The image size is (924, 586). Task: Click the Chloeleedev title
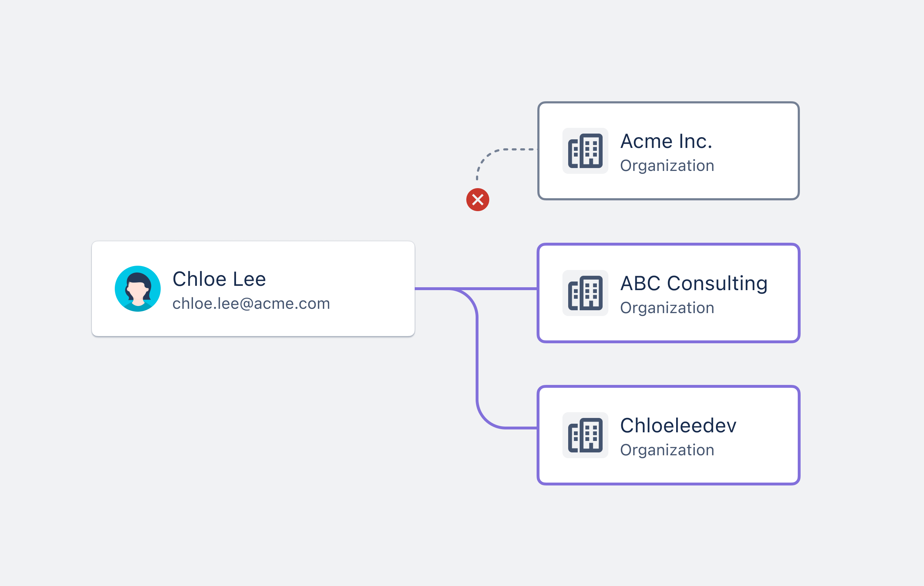678,425
